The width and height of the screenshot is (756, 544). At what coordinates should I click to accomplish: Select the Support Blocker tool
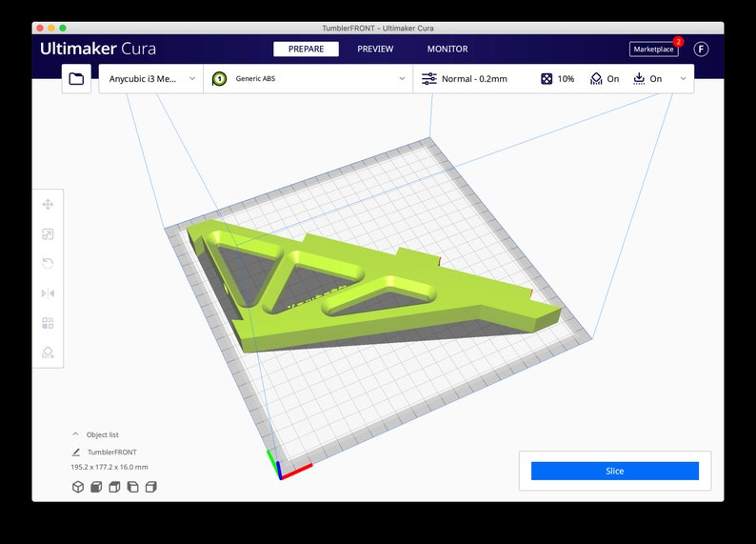click(x=48, y=353)
